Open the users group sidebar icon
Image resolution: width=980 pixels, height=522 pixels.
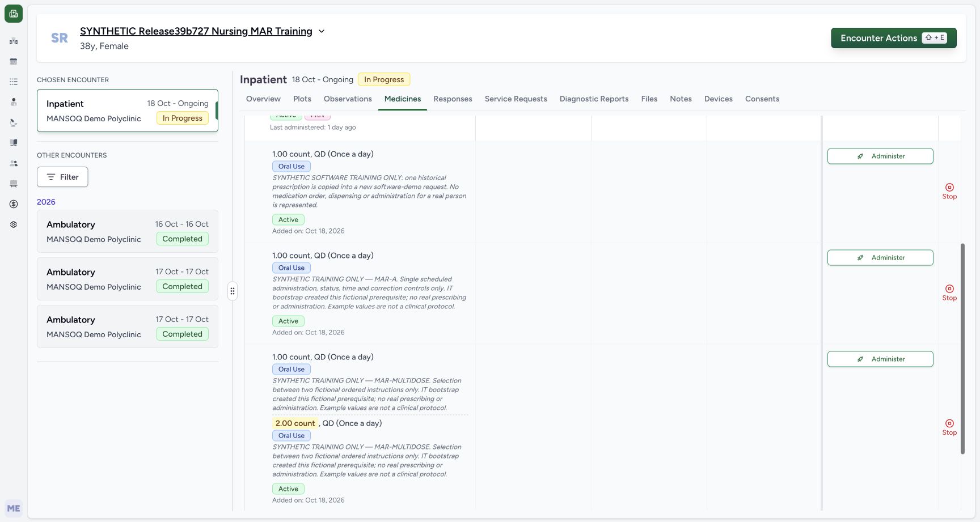[14, 163]
